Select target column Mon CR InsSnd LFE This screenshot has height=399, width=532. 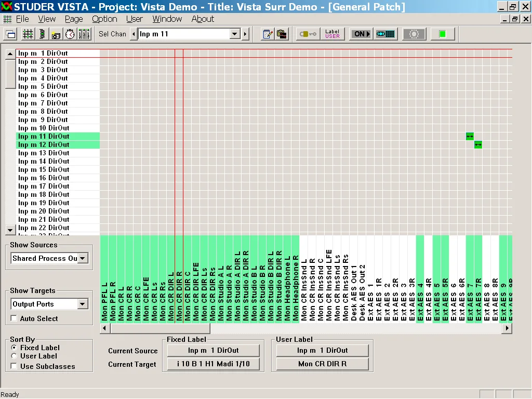click(329, 279)
